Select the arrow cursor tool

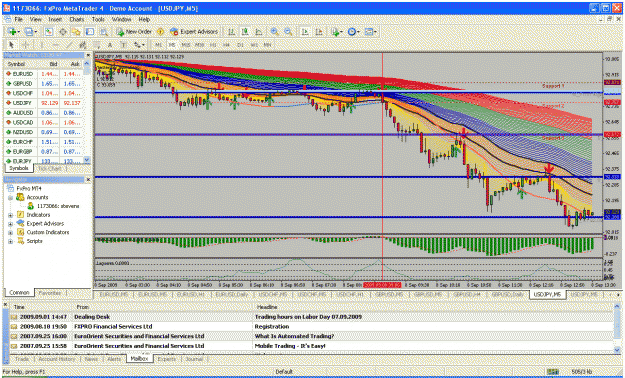[x=11, y=45]
